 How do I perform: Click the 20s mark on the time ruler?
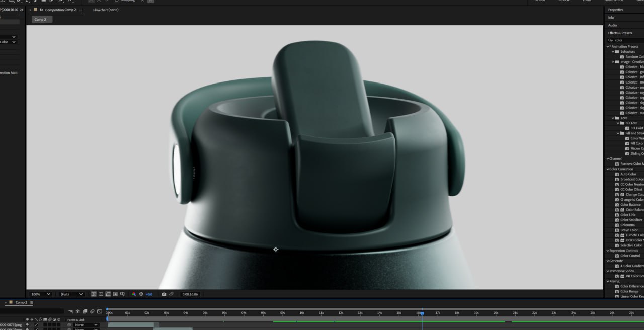pos(496,313)
